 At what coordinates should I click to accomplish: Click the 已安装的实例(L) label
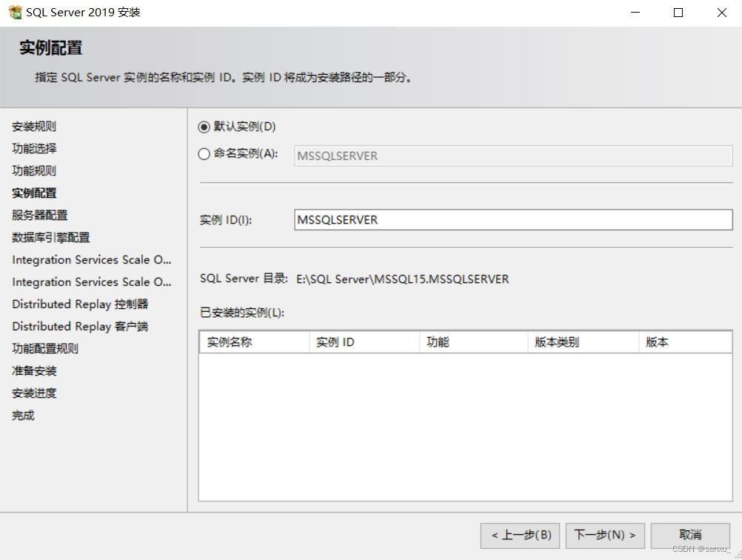(242, 313)
